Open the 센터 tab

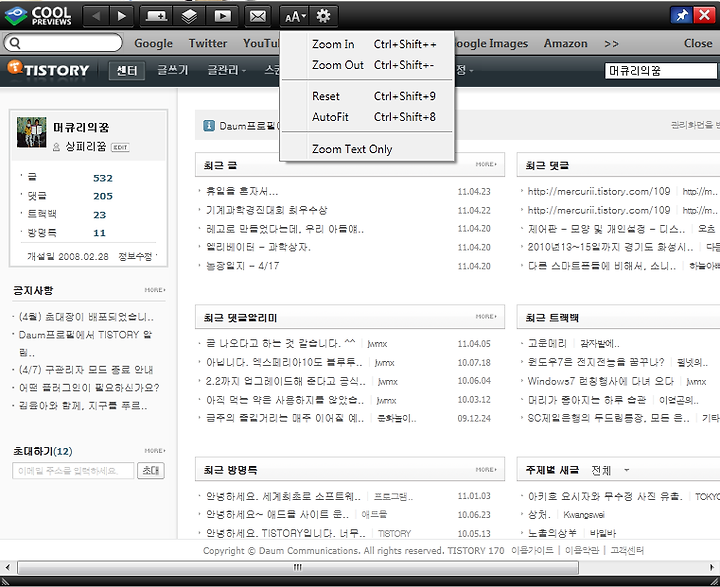click(x=127, y=71)
